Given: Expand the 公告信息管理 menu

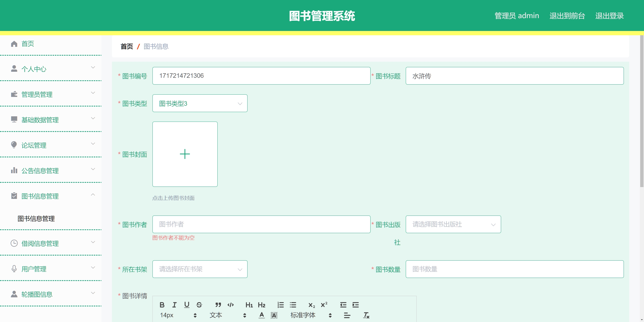Looking at the screenshot, I should [93, 169].
